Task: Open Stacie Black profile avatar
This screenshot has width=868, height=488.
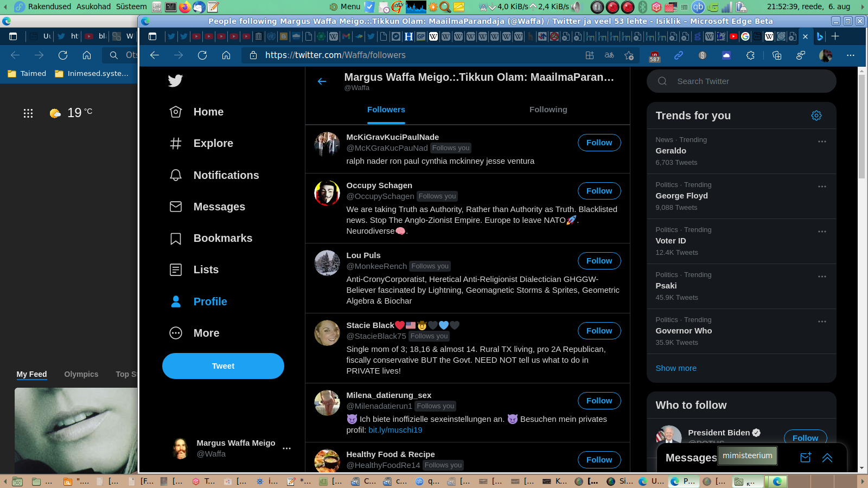Action: (x=327, y=333)
